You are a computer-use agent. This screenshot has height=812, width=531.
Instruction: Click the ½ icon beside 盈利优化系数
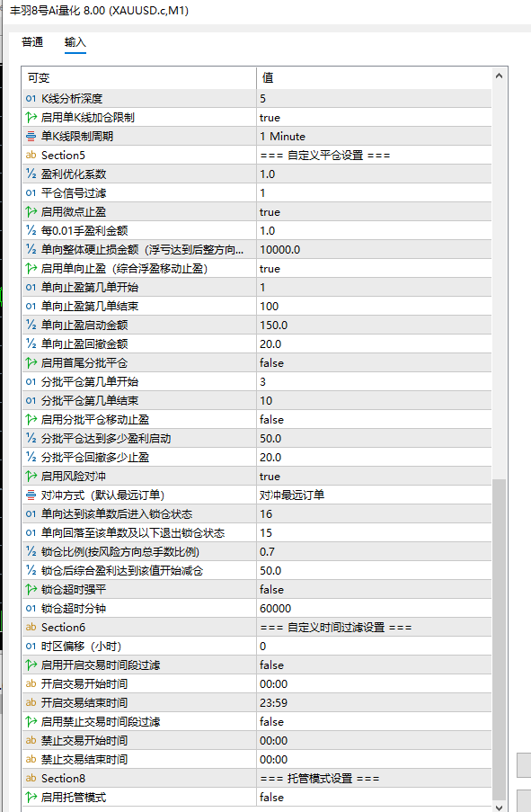[x=31, y=174]
